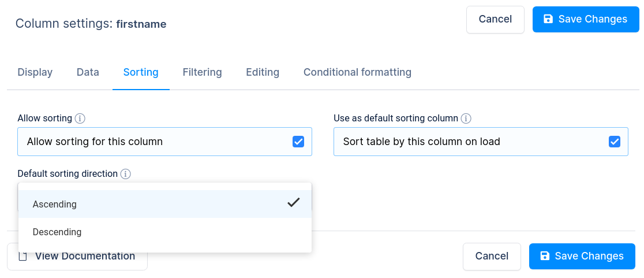Viewport: 644px width, 278px height.
Task: Click info icon beside Use as default sorting column
Action: 466,119
